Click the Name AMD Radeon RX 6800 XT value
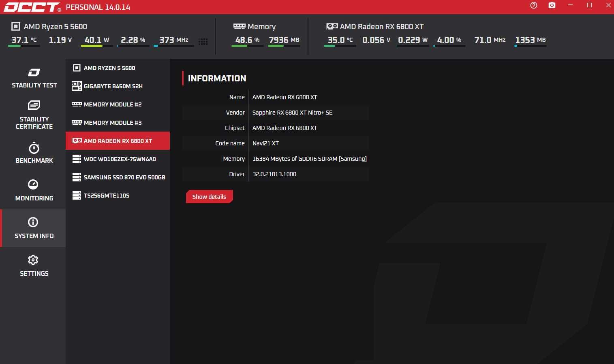The width and height of the screenshot is (614, 364). [285, 97]
